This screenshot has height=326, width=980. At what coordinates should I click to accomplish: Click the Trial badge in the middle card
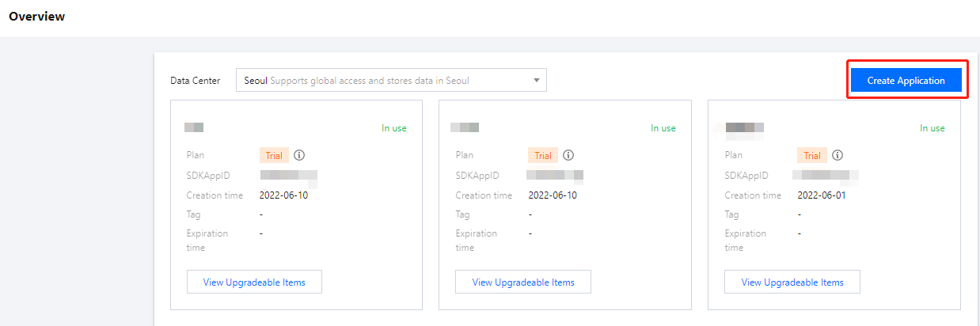[543, 156]
